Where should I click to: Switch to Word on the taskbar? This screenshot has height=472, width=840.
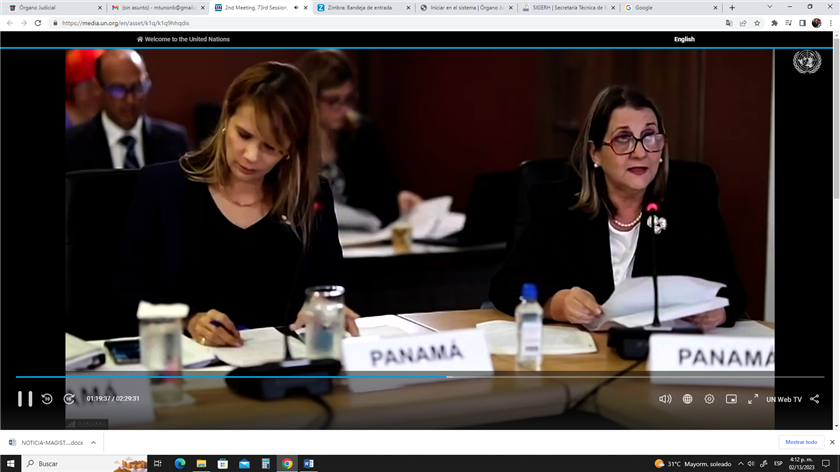click(309, 463)
